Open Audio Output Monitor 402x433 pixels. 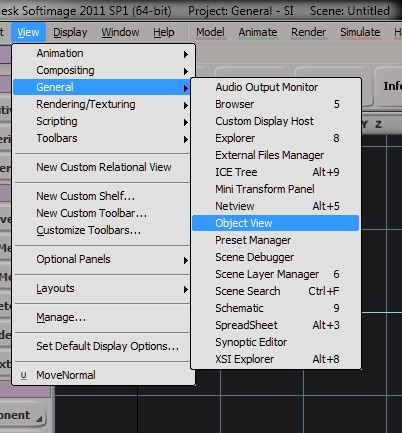276,87
